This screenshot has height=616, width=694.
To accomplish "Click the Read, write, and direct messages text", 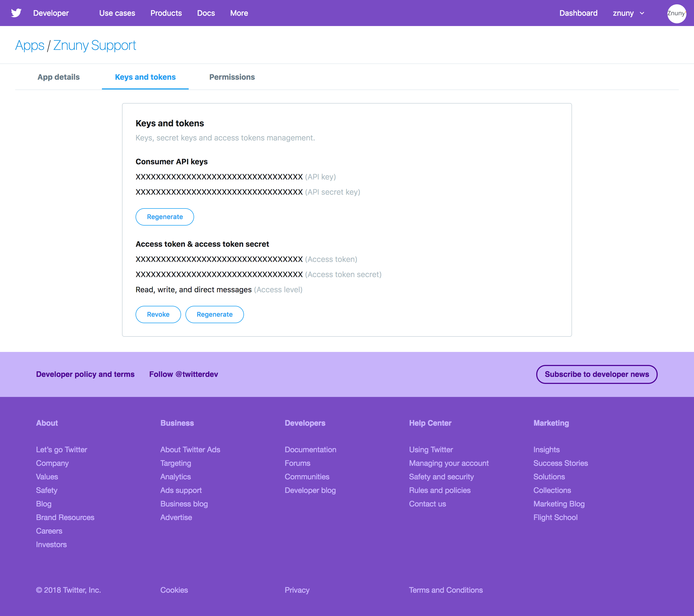I will 194,290.
